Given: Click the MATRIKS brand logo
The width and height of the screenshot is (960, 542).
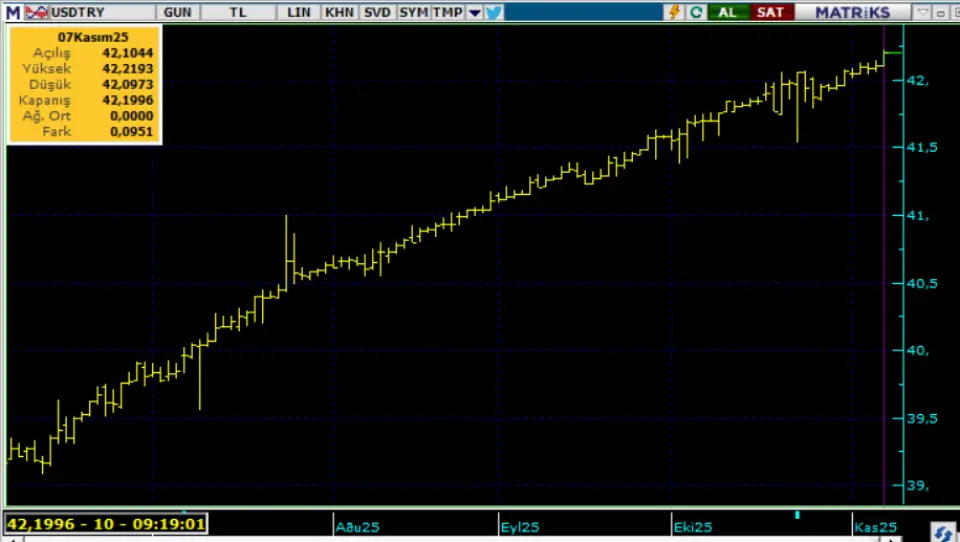Looking at the screenshot, I should (852, 12).
